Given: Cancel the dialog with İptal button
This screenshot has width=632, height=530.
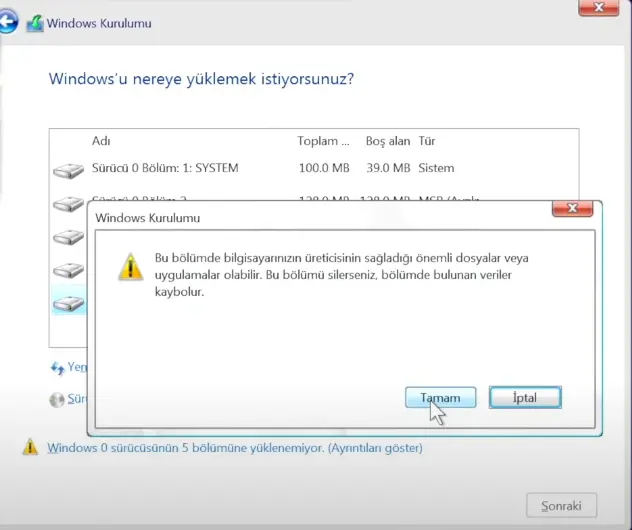Looking at the screenshot, I should click(x=525, y=397).
